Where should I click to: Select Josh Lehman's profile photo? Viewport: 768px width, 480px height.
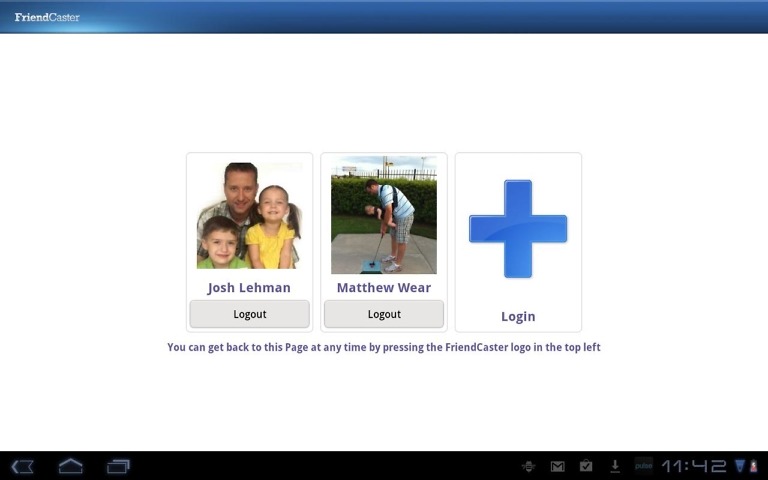(x=249, y=216)
